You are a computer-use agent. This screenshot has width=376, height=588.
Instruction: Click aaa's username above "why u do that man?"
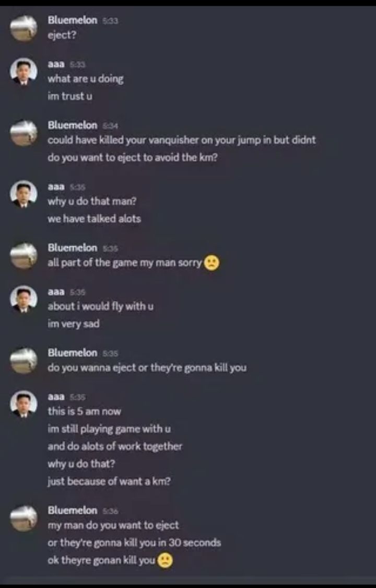[56, 187]
